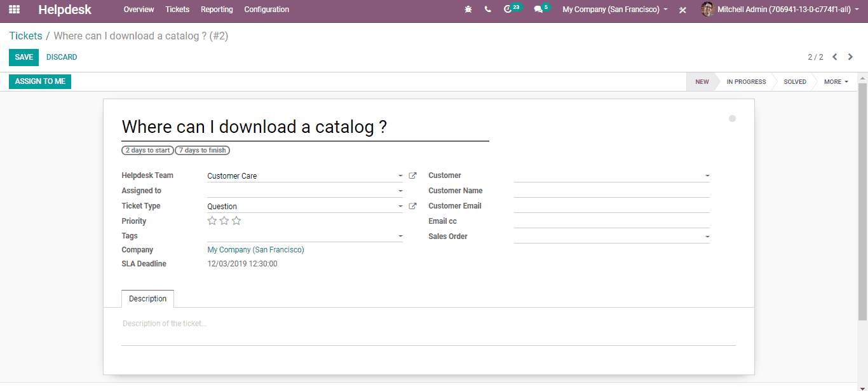The height and width of the screenshot is (391, 868).
Task: Open Overview menu
Action: (x=139, y=10)
